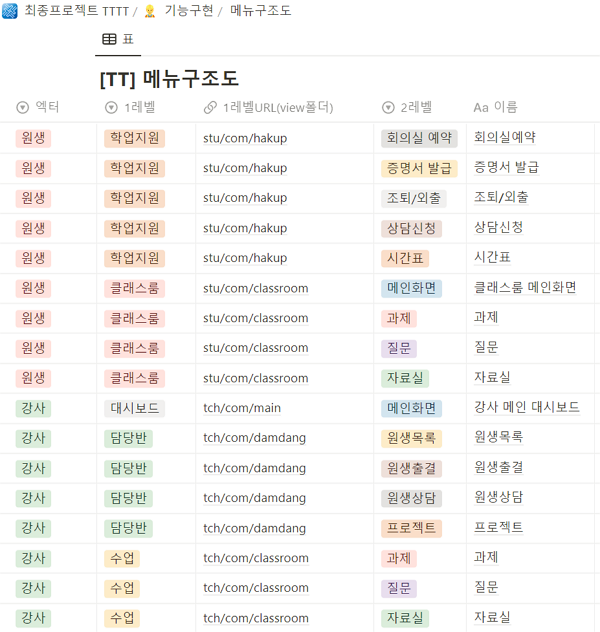600x632 pixels.
Task: Open the 시간표 name cell
Action: (x=492, y=257)
